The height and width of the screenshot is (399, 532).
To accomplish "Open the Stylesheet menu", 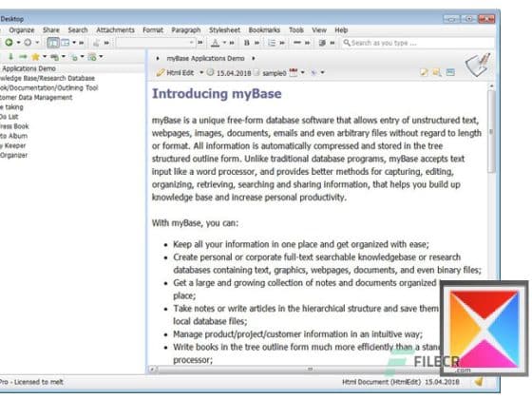I will click(x=224, y=30).
